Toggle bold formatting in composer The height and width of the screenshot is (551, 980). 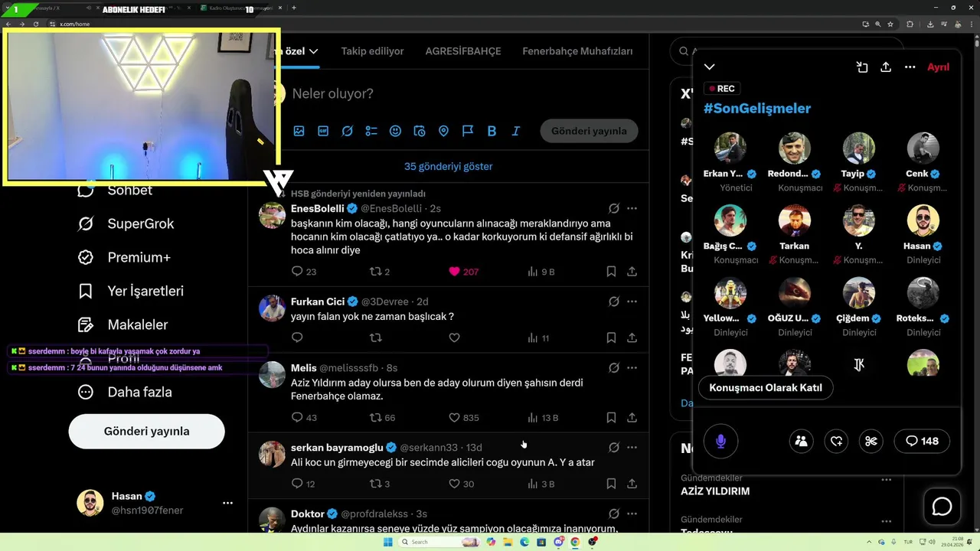click(x=492, y=131)
